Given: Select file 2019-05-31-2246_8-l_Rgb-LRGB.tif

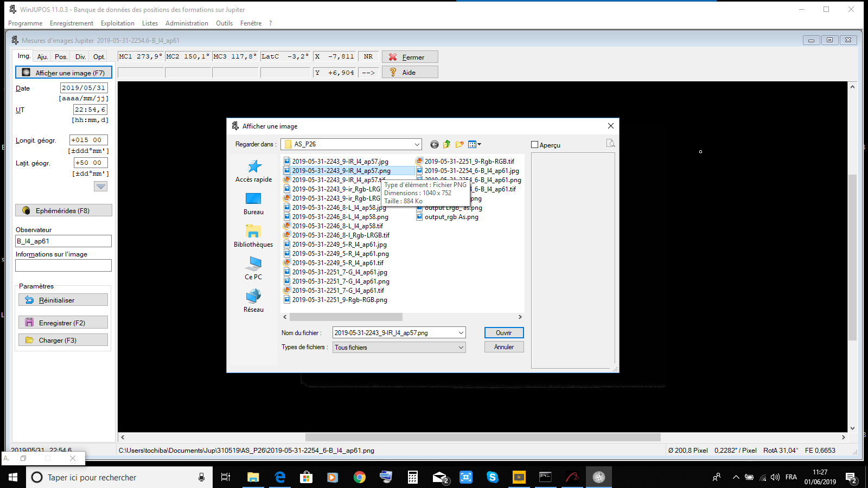Looking at the screenshot, I should pos(337,235).
